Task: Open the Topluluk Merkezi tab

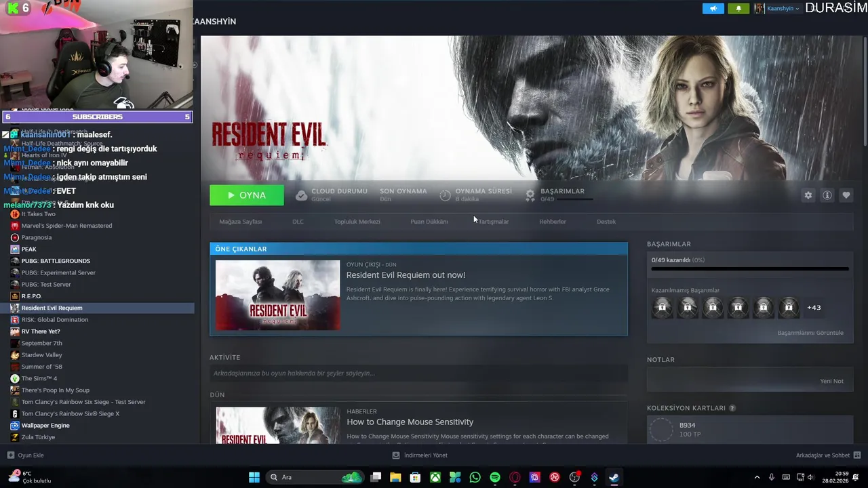Action: click(x=357, y=222)
